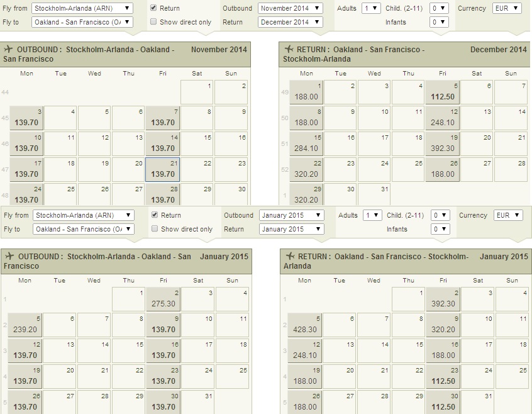Choose the December 19 return fare of 392.30
Screen dimensions: 532x414
click(442, 143)
